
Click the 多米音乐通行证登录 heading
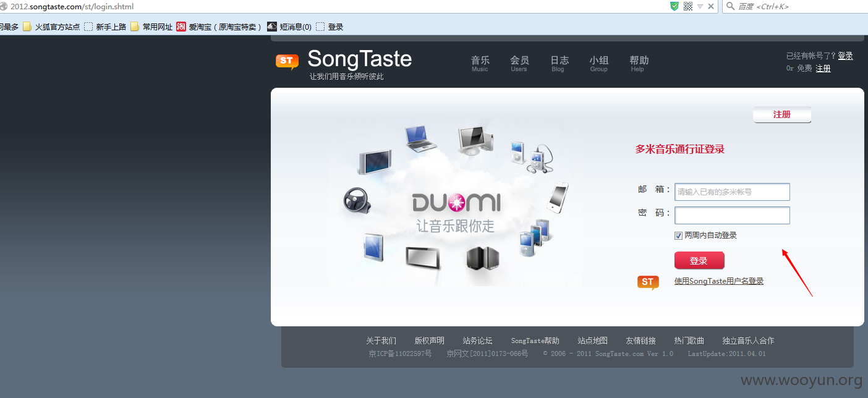[x=680, y=149]
